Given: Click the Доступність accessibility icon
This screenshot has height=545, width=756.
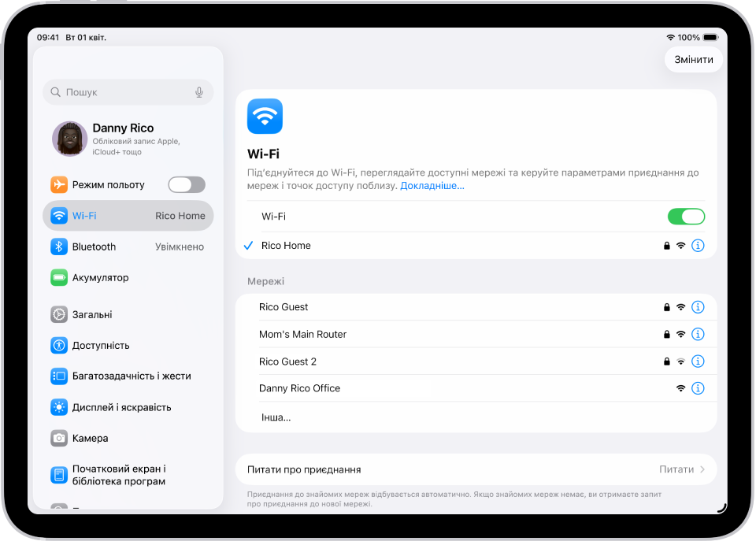Looking at the screenshot, I should click(59, 345).
